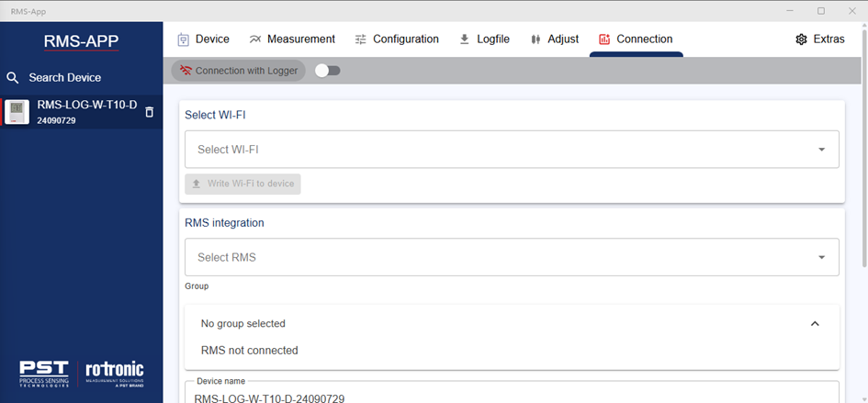Click the RMS-APP logo title
Viewport: 868px width, 403px height.
(x=82, y=41)
